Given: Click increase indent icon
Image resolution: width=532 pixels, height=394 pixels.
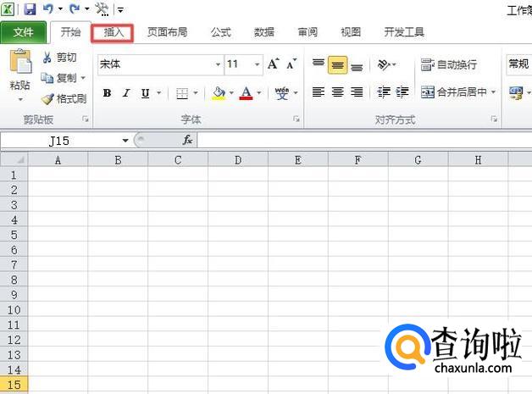Looking at the screenshot, I should (402, 92).
